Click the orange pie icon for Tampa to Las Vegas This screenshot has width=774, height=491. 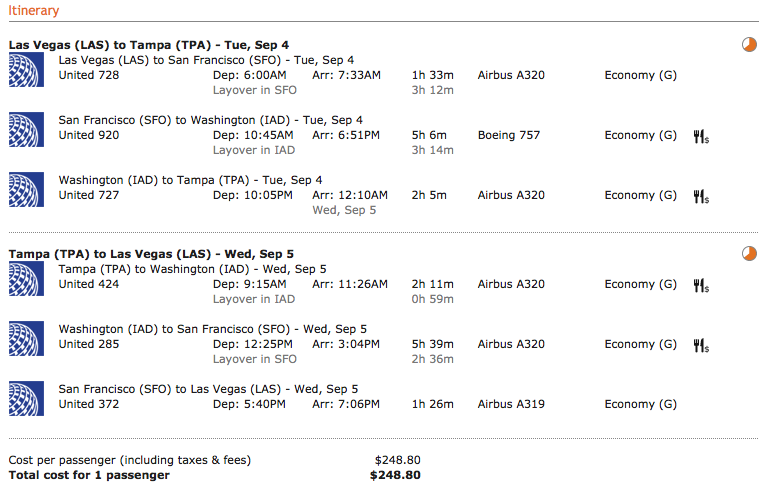[x=749, y=253]
